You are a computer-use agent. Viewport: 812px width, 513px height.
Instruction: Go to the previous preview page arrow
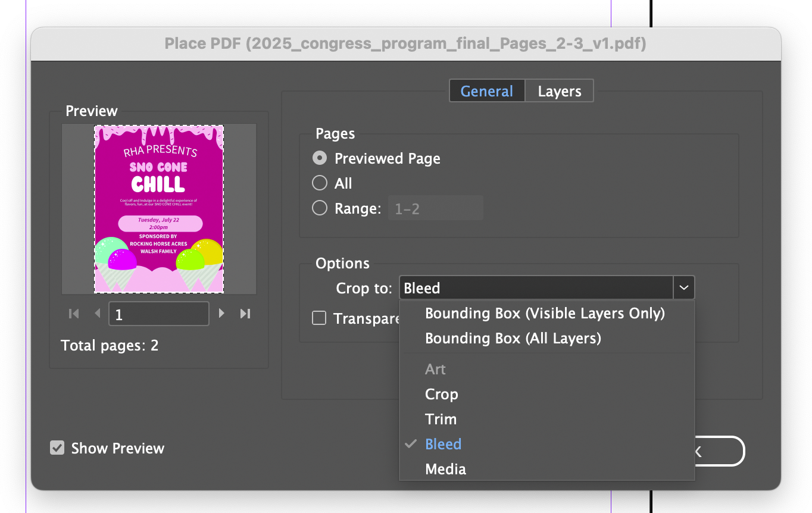pyautogui.click(x=97, y=314)
